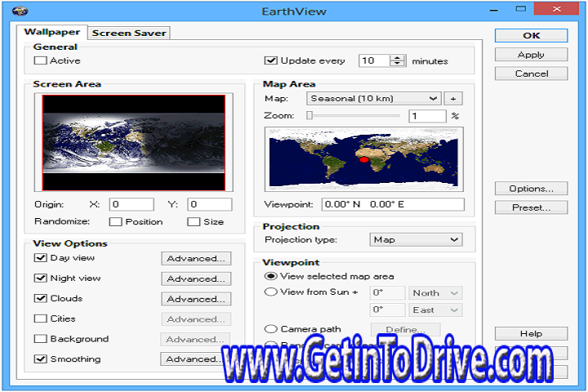
Task: Click the Viewpoint coordinates field
Action: tap(393, 204)
